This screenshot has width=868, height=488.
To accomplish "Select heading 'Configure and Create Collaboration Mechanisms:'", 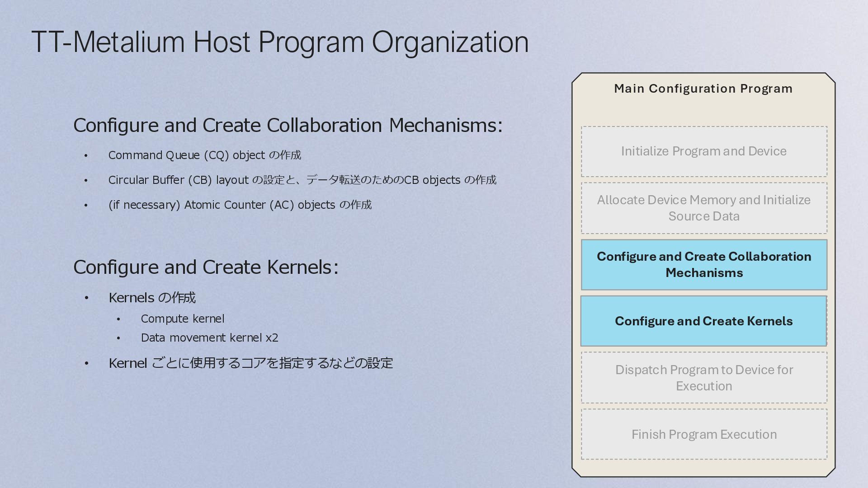I will (288, 125).
